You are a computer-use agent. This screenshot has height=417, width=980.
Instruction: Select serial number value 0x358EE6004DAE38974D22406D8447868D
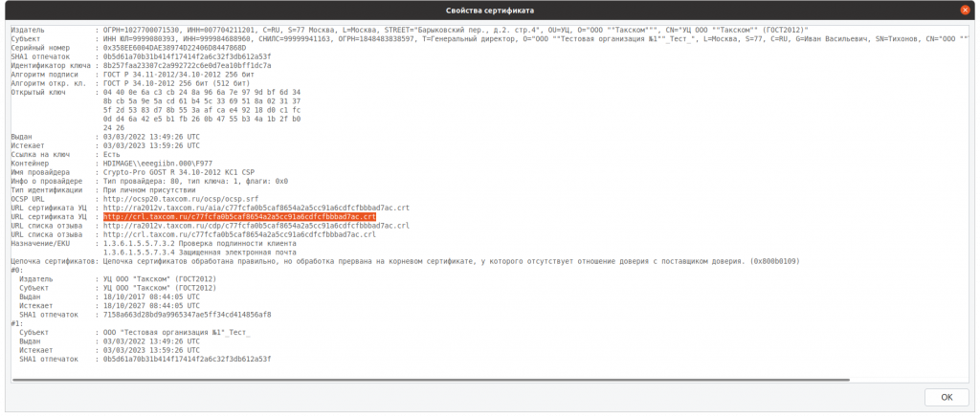pos(174,48)
